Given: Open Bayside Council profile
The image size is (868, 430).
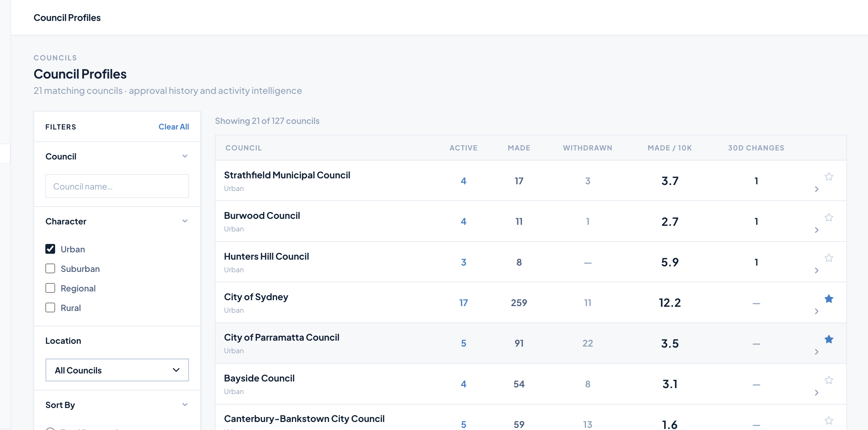Looking at the screenshot, I should point(259,378).
